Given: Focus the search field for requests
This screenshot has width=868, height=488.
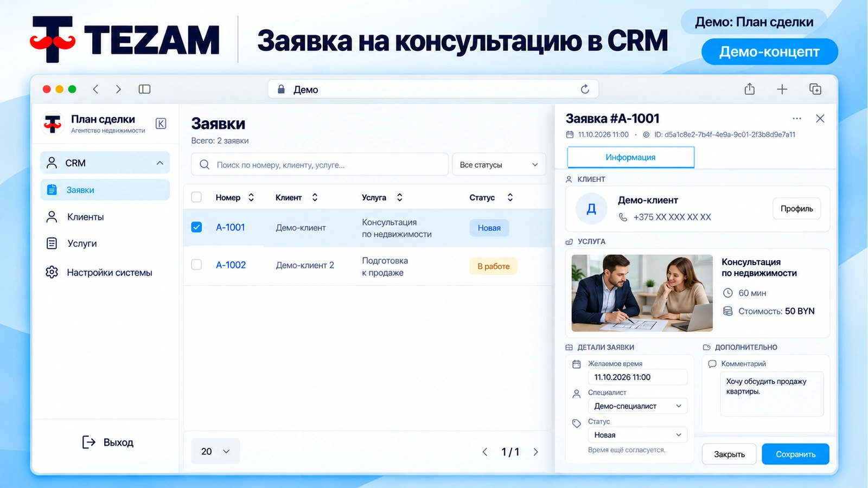Looking at the screenshot, I should [320, 164].
